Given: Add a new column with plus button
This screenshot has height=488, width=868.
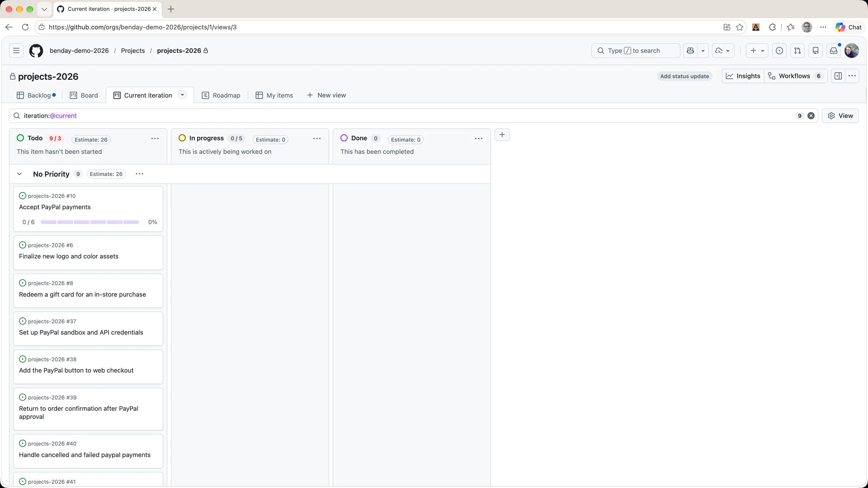Looking at the screenshot, I should 502,135.
